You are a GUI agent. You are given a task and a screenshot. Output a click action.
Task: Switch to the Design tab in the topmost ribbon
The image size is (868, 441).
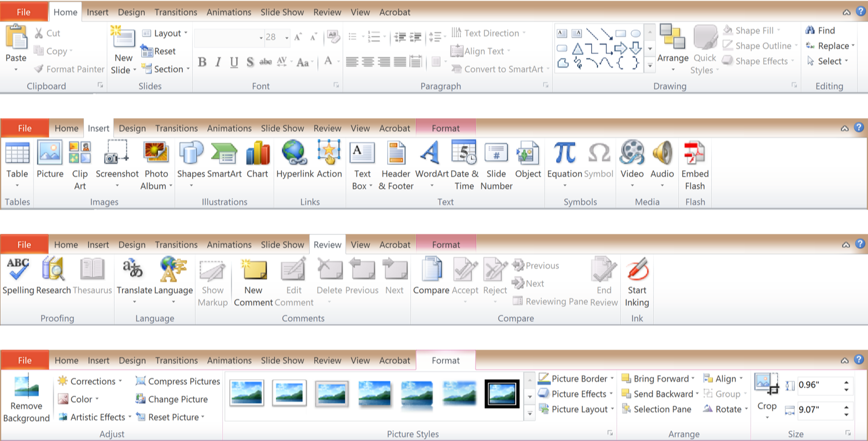pos(132,12)
